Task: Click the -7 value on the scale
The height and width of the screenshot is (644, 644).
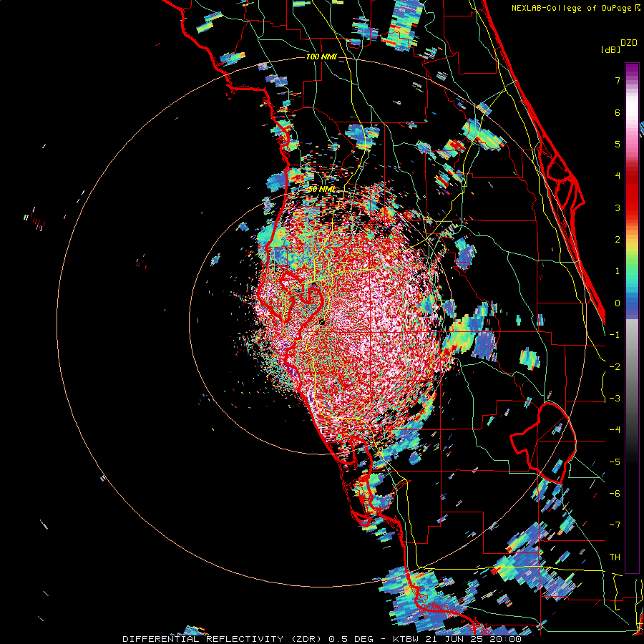Action: 615,525
